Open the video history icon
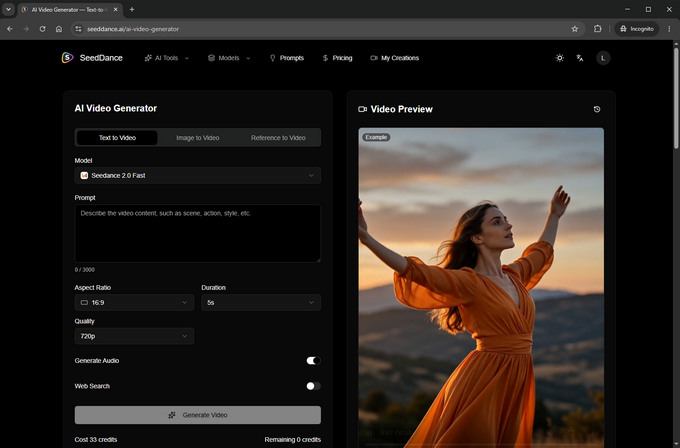 point(597,109)
